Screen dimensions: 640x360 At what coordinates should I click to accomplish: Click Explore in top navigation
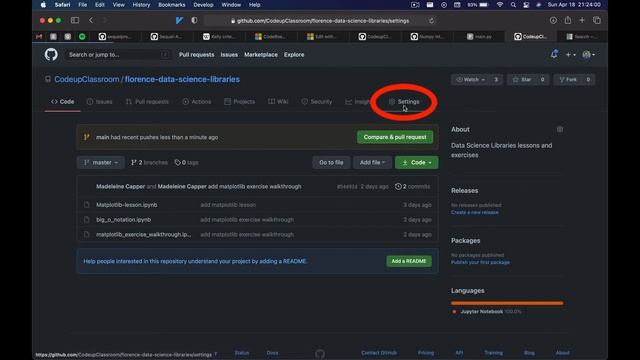294,55
